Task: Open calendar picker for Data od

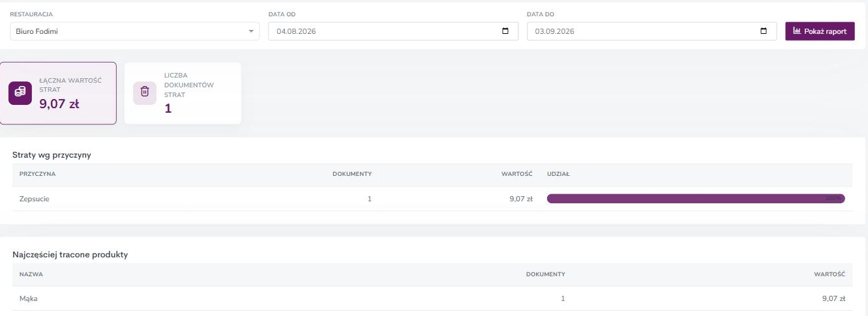Action: 505,31
